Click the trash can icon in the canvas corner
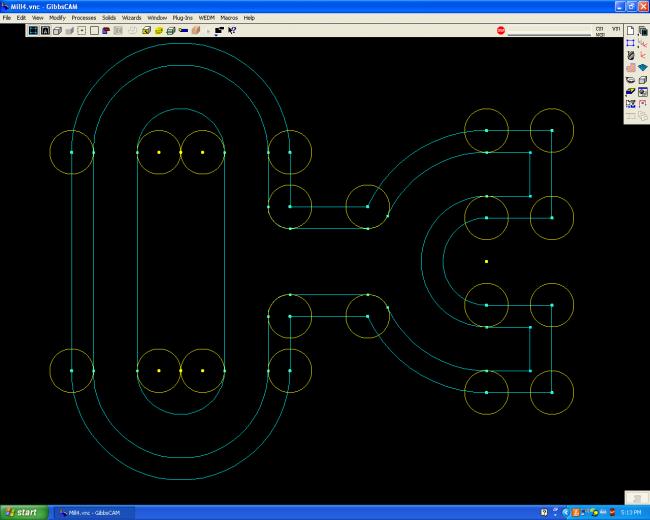This screenshot has height=520, width=650. 637,498
